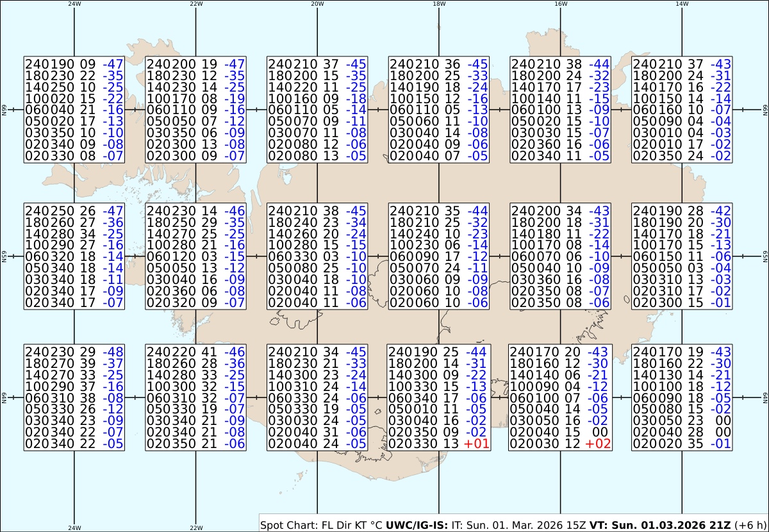Select the line '140280 34 -25'

(74, 234)
